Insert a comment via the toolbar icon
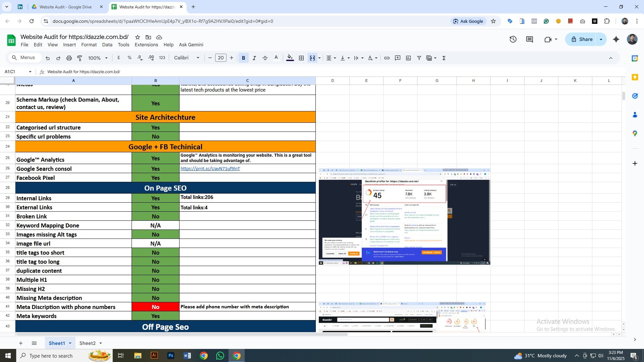The width and height of the screenshot is (644, 362). [x=398, y=58]
